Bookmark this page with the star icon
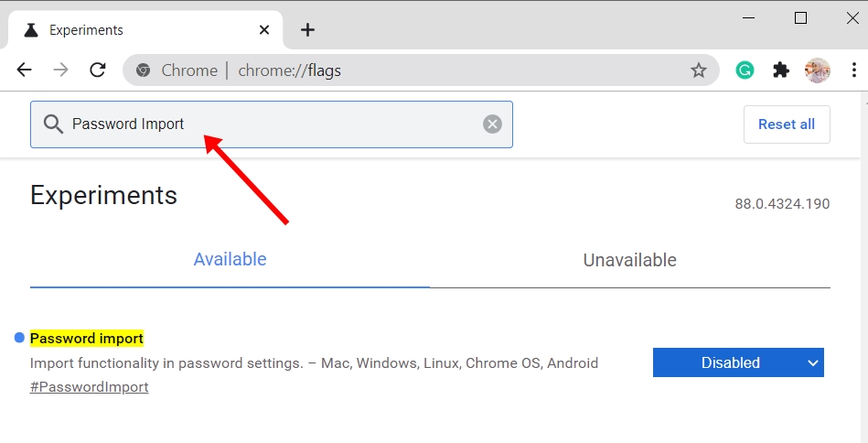 click(x=699, y=70)
